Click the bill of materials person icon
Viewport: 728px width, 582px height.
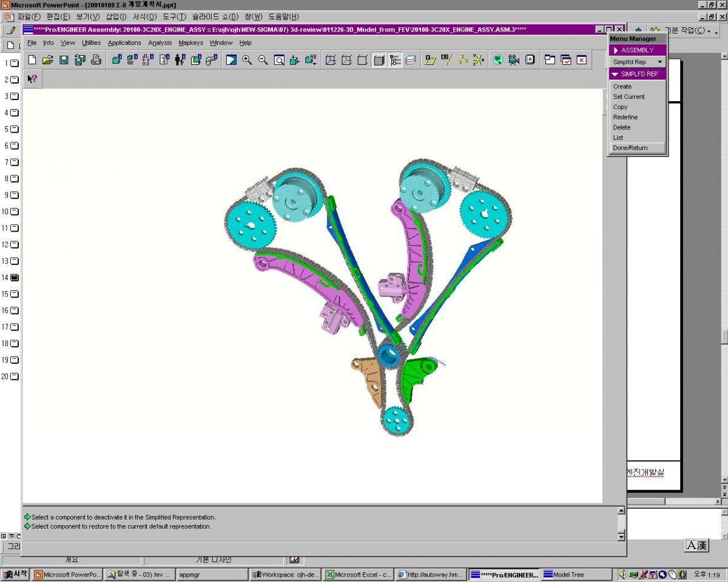coord(180,59)
